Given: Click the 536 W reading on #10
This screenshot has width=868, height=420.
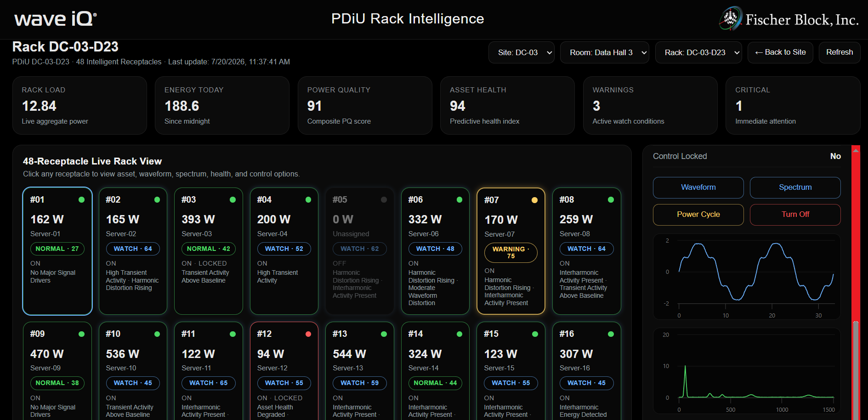Looking at the screenshot, I should click(x=123, y=354).
